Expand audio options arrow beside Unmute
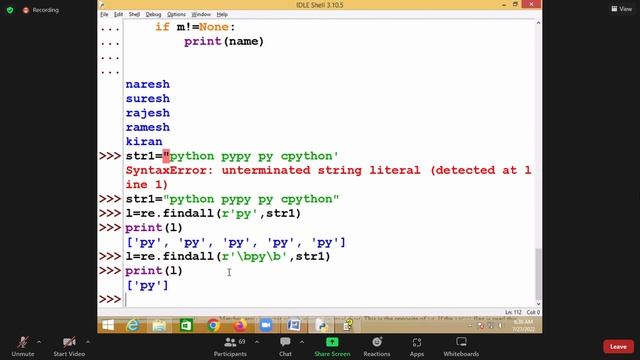Viewport: 640px width, 360px height. 39,342
